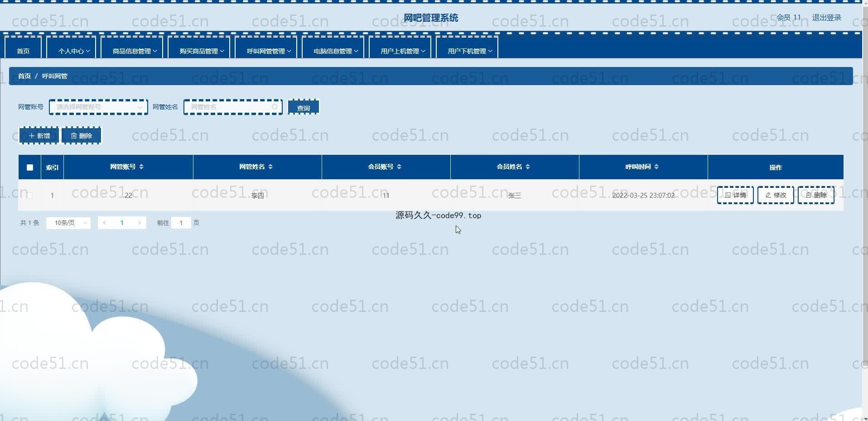
Task: Click the previous page arrow
Action: 105,223
